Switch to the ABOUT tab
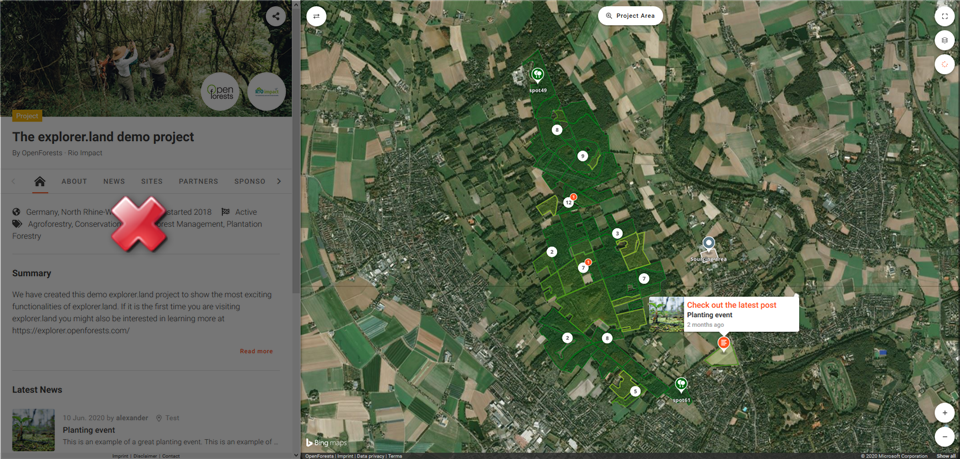 pos(74,181)
